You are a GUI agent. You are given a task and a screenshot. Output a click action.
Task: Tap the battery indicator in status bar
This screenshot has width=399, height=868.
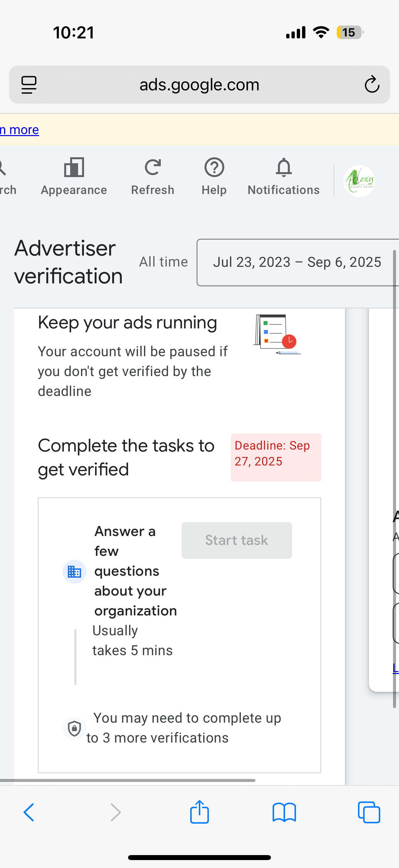pos(350,32)
